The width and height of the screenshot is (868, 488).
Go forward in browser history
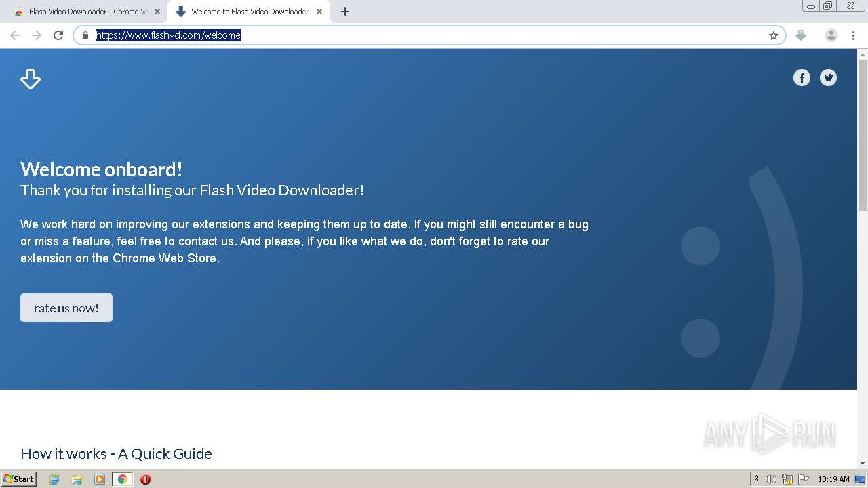pyautogui.click(x=37, y=35)
